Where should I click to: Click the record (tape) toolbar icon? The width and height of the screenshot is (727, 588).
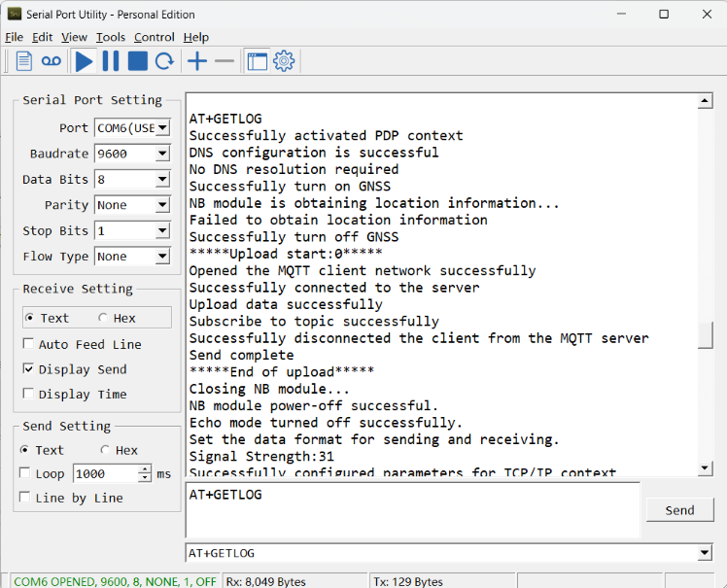pos(51,61)
